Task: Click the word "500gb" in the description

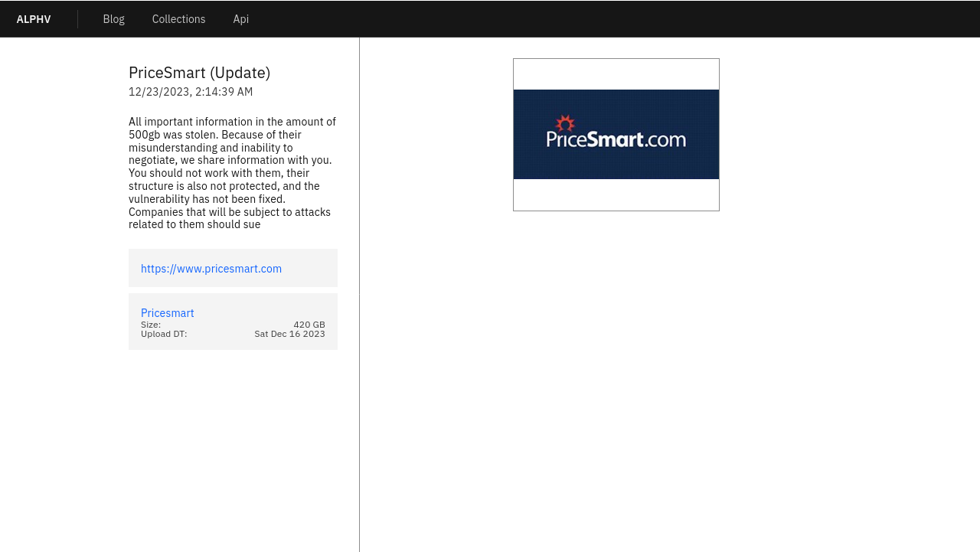Action: [144, 135]
